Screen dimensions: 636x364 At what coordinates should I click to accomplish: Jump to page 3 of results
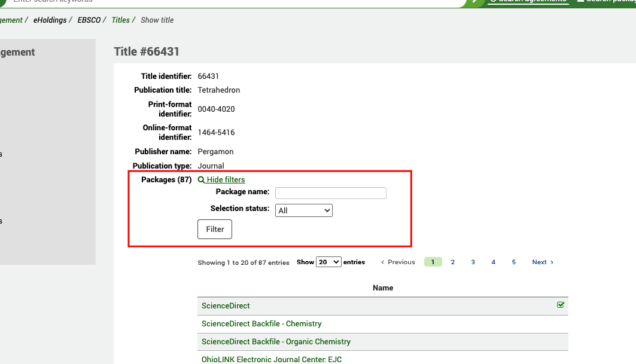point(473,262)
